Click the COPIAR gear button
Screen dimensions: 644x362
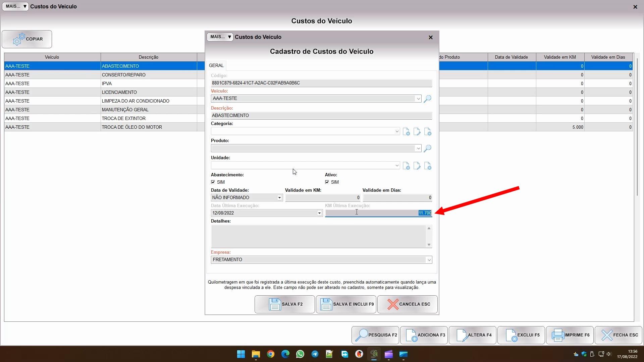27,39
